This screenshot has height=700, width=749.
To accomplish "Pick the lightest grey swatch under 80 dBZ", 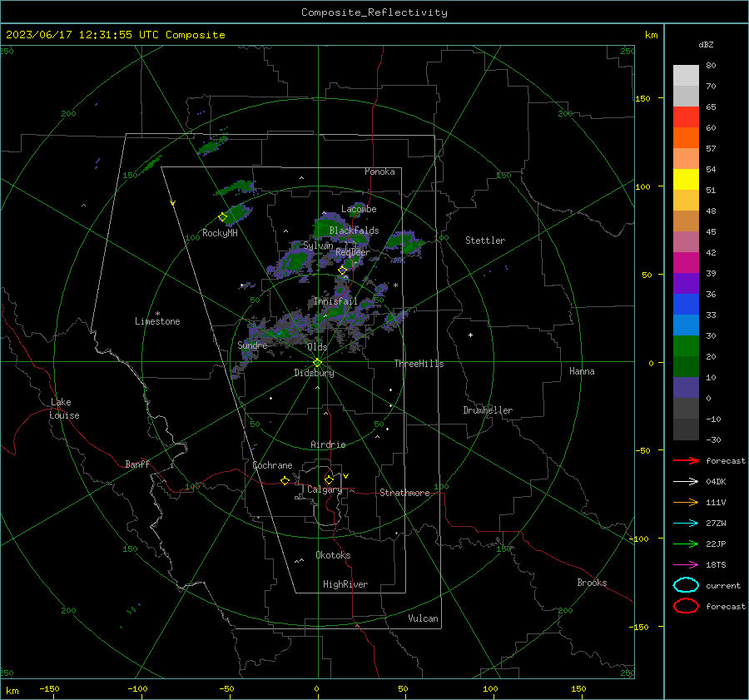I will coord(686,76).
